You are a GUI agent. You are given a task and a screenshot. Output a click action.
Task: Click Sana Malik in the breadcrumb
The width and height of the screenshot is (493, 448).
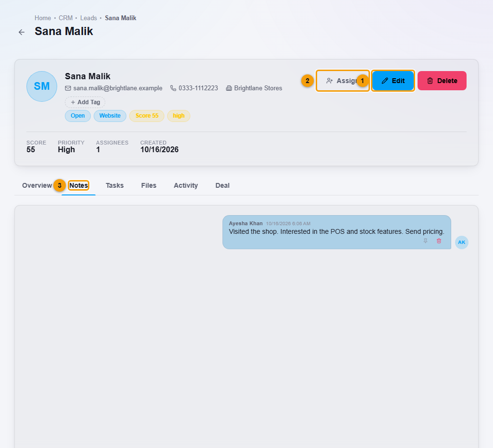(121, 18)
